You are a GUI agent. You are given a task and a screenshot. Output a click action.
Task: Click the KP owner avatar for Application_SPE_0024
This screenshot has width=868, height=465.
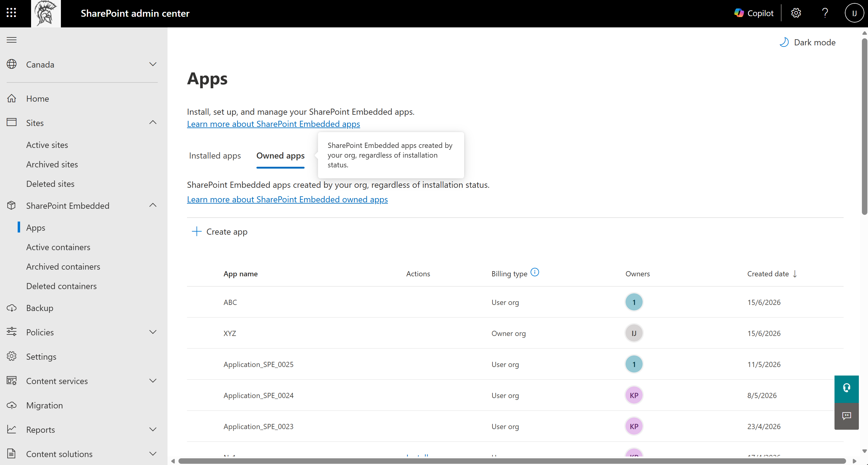click(634, 395)
